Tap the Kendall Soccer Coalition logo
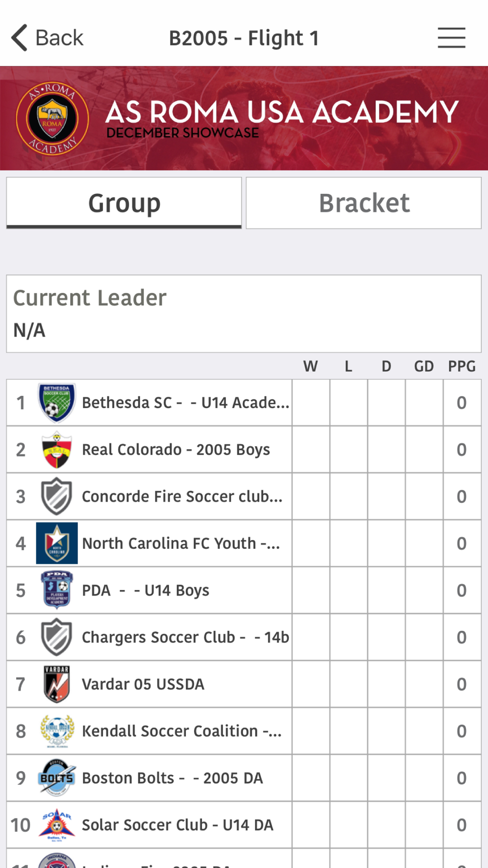Screen dimensions: 488x868 57,731
